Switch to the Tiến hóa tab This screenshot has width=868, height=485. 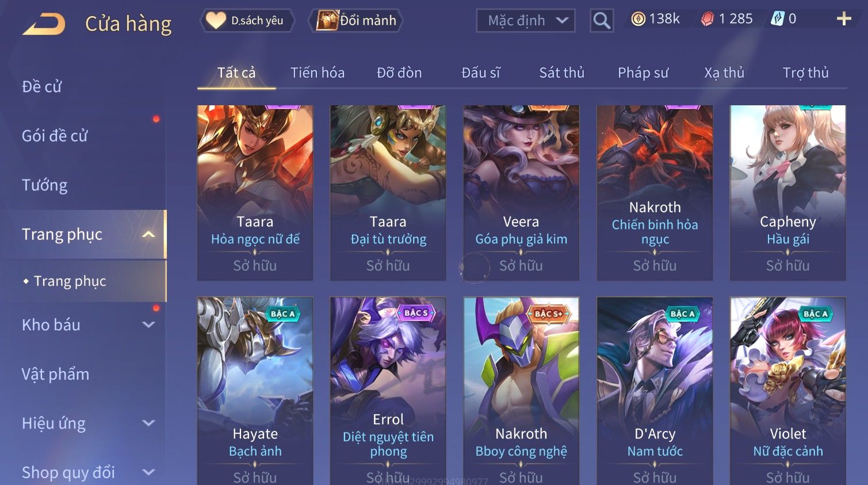[x=318, y=72]
